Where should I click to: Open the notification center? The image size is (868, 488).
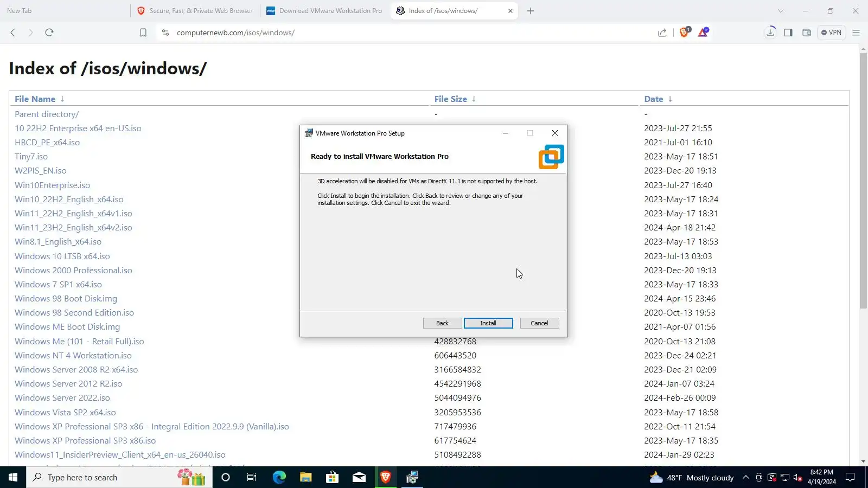pyautogui.click(x=851, y=477)
